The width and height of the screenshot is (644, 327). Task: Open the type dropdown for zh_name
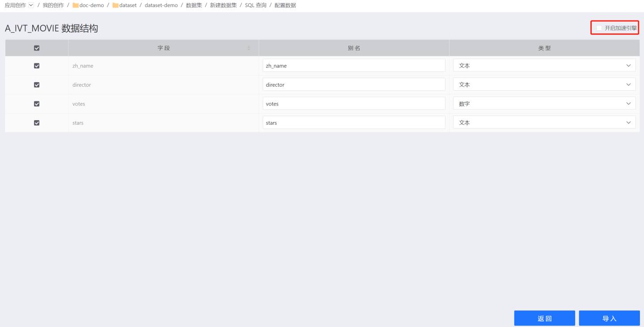point(544,66)
